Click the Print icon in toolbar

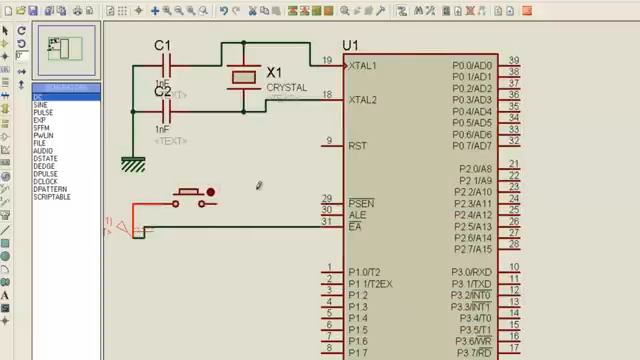click(77, 11)
